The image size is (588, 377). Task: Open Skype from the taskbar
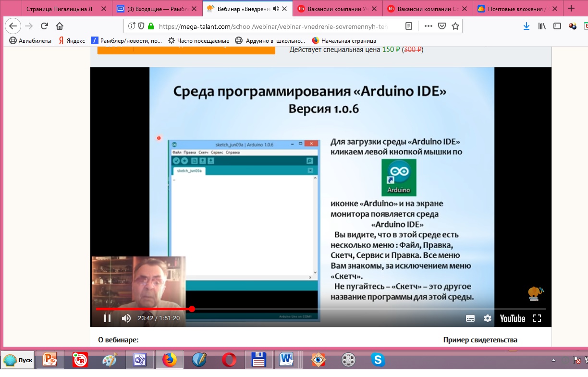click(x=378, y=360)
